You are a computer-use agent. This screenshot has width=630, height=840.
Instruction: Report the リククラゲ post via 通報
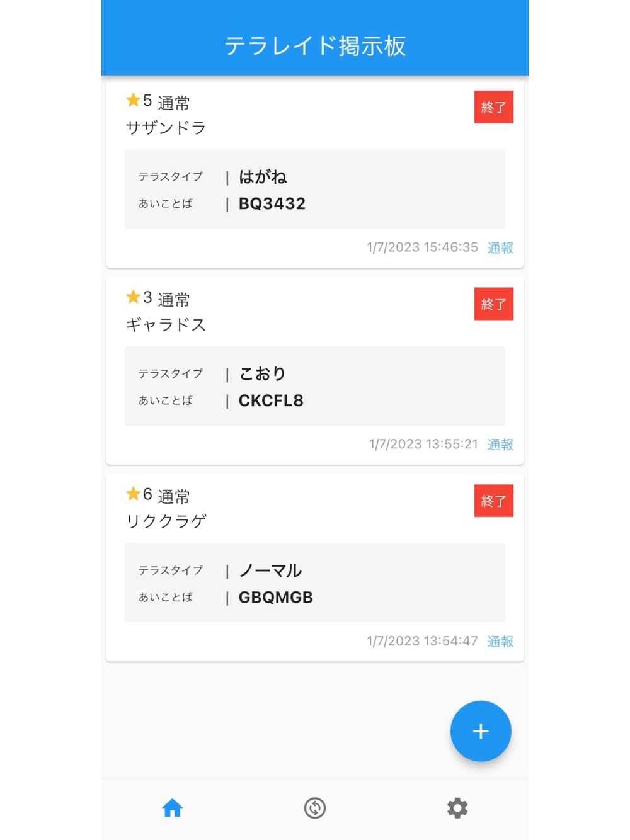tap(500, 642)
